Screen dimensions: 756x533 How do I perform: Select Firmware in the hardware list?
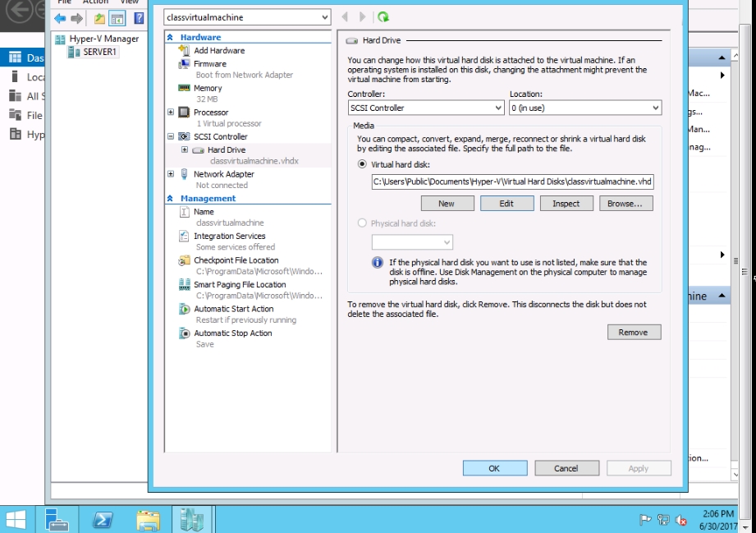point(209,64)
